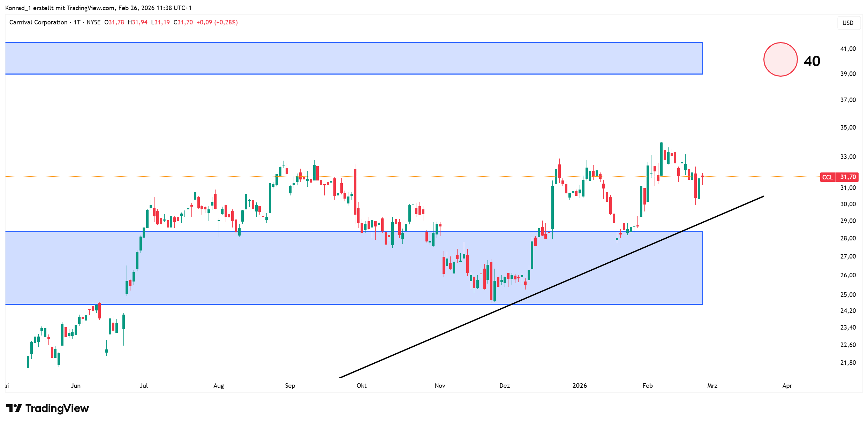Click the 1T timeframe label
The image size is (868, 424).
coord(77,22)
